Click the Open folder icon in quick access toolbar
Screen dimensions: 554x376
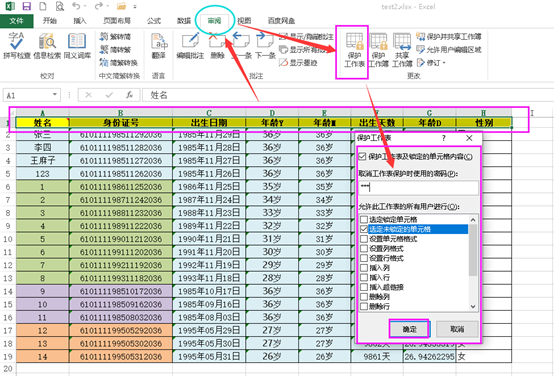121,6
